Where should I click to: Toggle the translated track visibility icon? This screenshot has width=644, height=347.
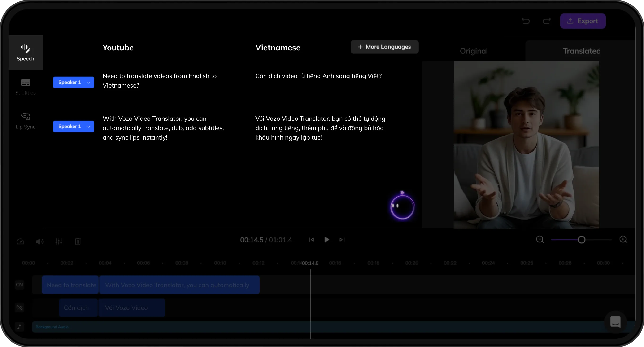pos(19,307)
